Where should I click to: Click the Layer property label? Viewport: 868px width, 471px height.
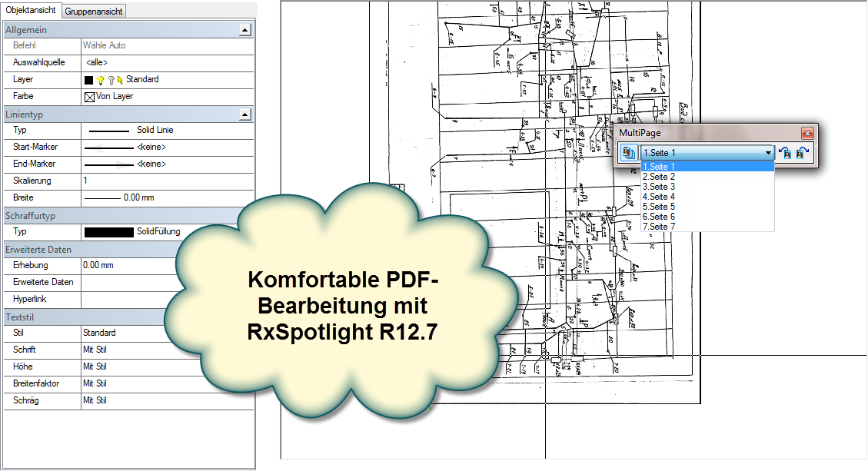(x=23, y=79)
